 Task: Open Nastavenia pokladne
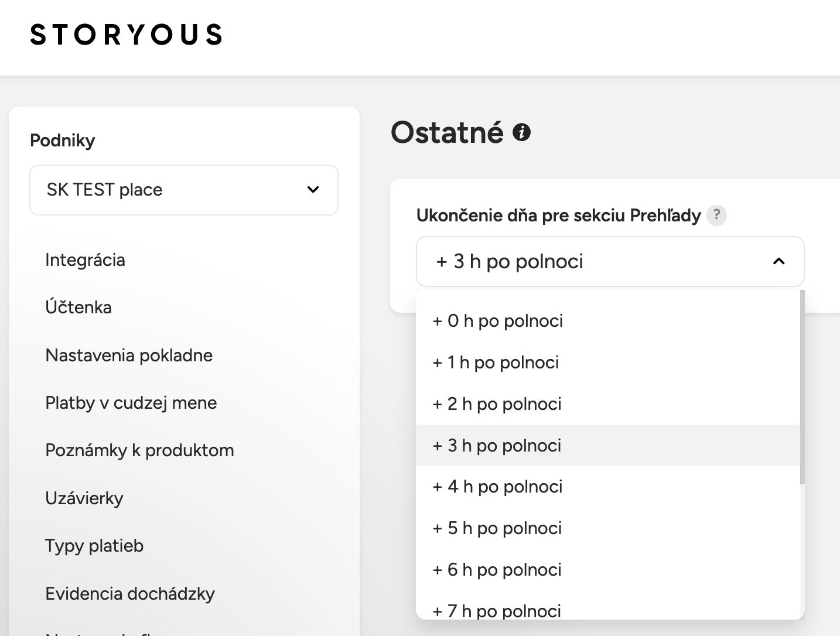[x=129, y=355]
